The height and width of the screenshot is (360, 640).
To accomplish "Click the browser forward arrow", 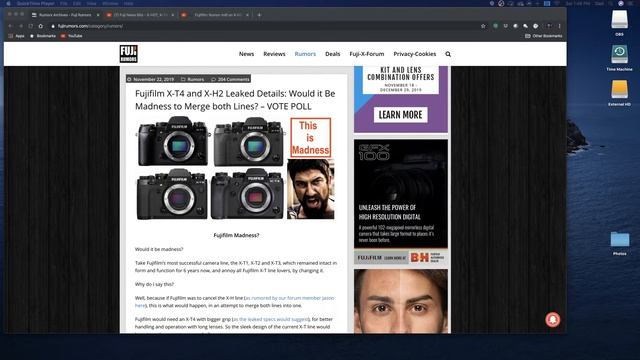I will coord(21,26).
